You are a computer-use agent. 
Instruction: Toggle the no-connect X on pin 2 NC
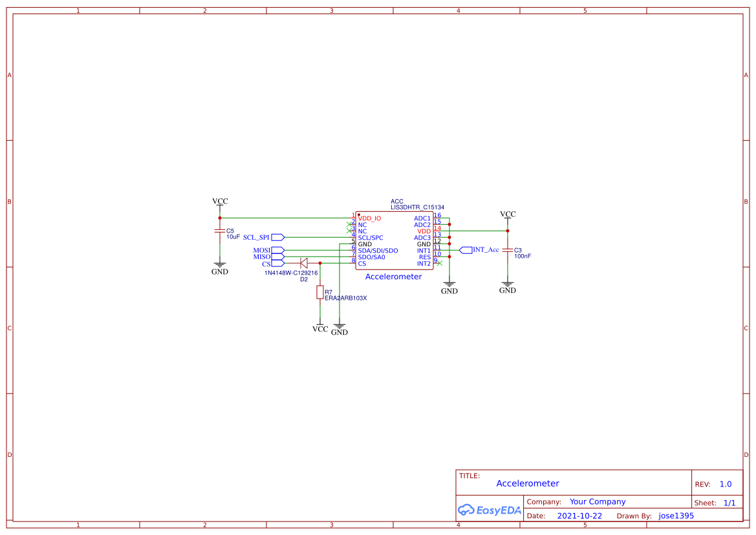click(349, 224)
